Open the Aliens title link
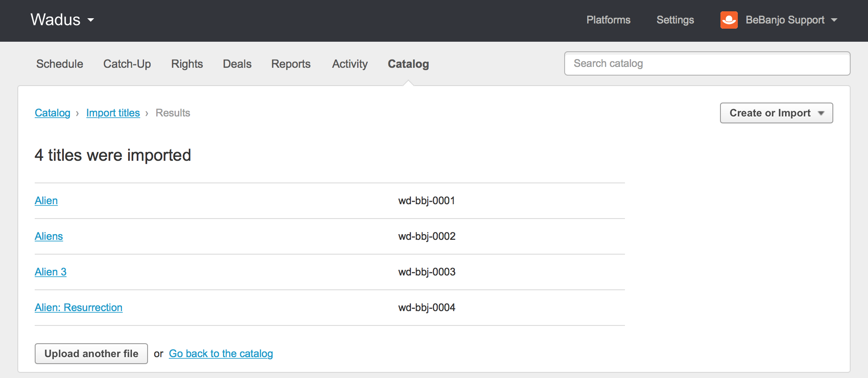Viewport: 868px width, 378px height. click(49, 236)
